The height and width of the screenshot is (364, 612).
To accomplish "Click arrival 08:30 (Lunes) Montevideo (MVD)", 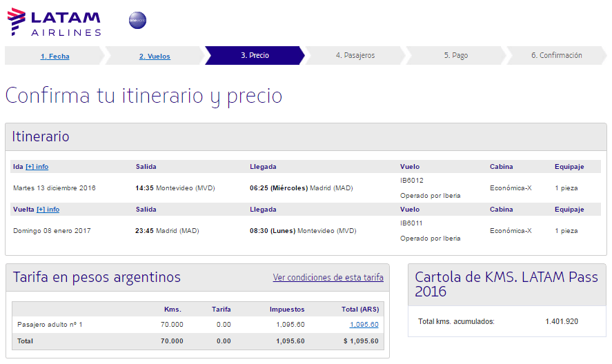I will [x=304, y=231].
